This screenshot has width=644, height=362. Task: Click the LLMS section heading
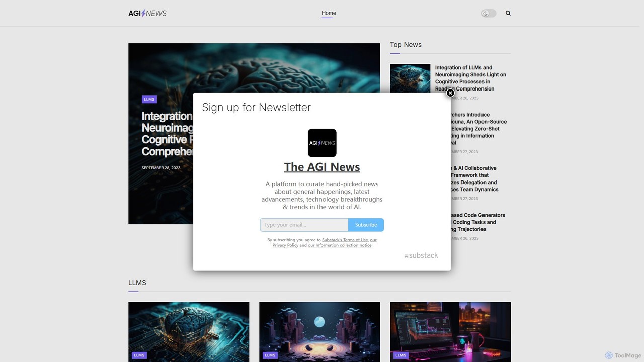(137, 283)
